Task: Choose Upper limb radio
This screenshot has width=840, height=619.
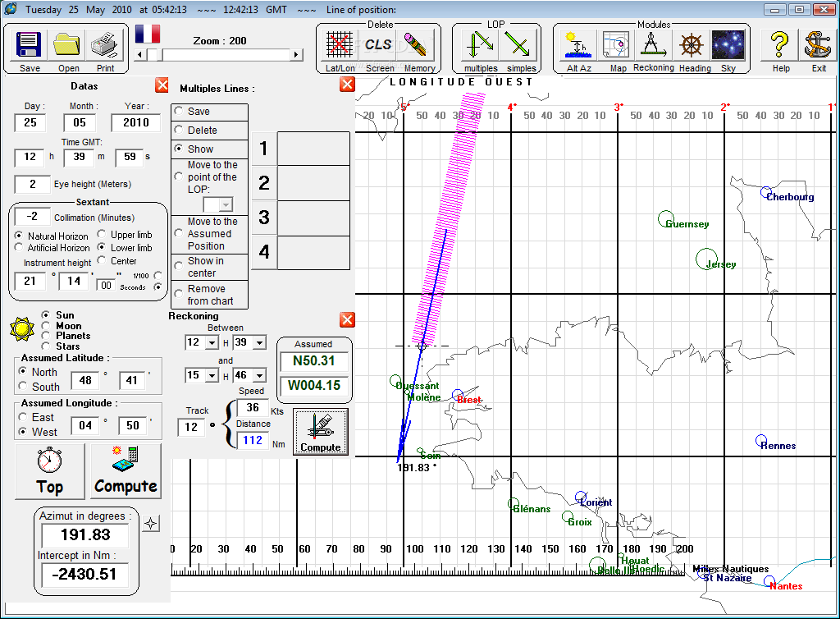Action: click(101, 234)
